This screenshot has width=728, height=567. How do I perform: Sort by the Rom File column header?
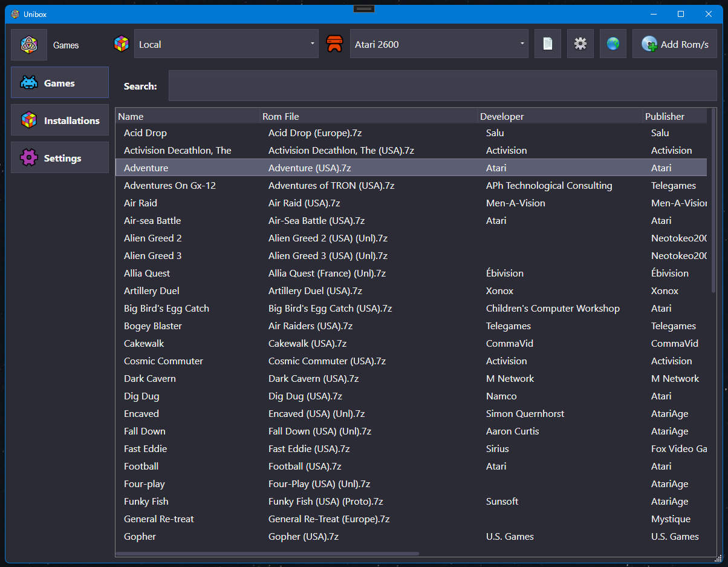pos(369,116)
